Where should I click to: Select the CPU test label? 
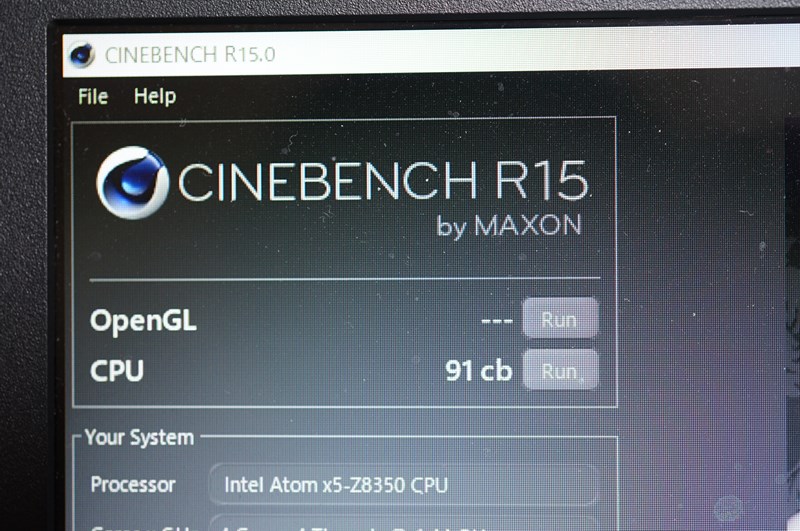coord(117,371)
